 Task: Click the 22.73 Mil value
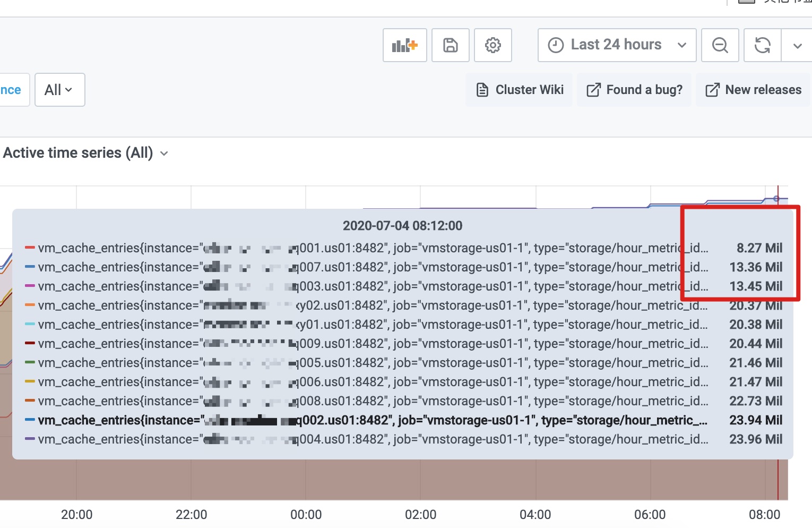(x=756, y=401)
